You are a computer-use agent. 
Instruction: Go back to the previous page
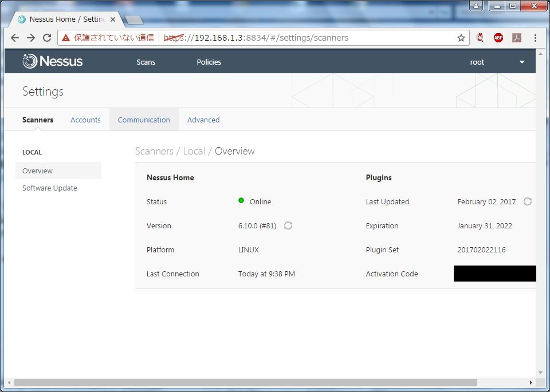15,38
